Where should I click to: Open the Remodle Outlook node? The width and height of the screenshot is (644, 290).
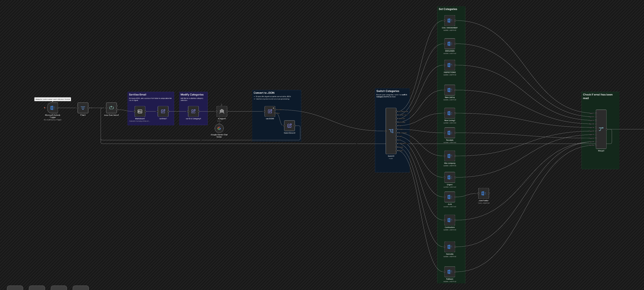(450, 247)
